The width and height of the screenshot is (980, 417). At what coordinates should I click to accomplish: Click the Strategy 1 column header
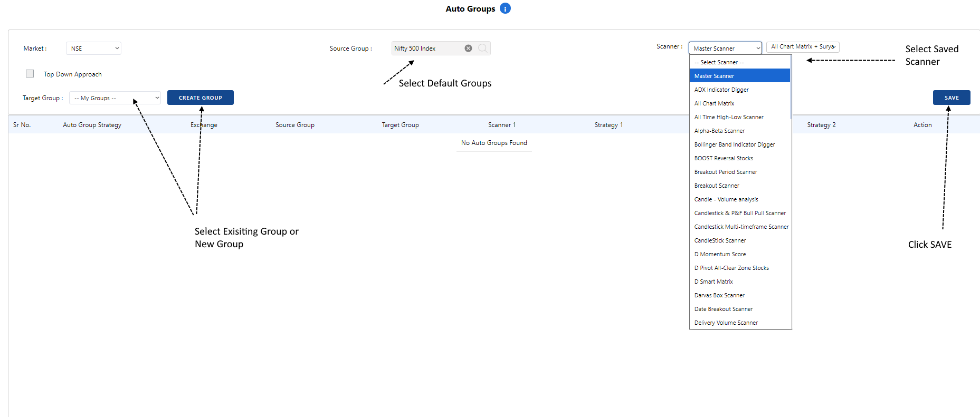coord(608,125)
